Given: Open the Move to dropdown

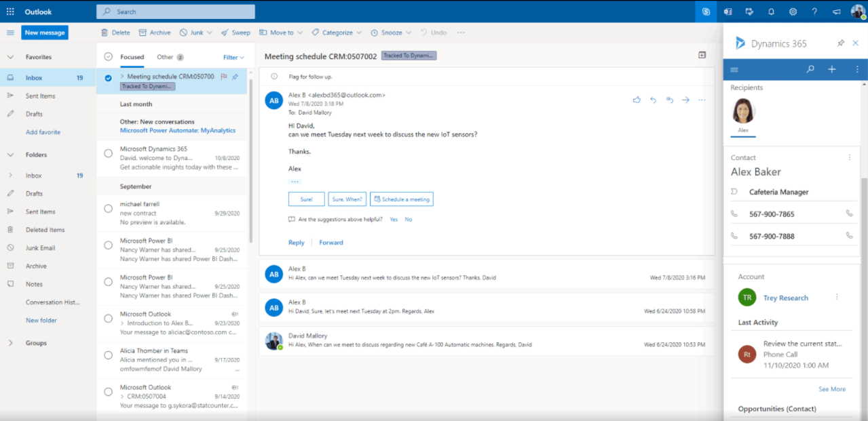Looking at the screenshot, I should point(300,33).
